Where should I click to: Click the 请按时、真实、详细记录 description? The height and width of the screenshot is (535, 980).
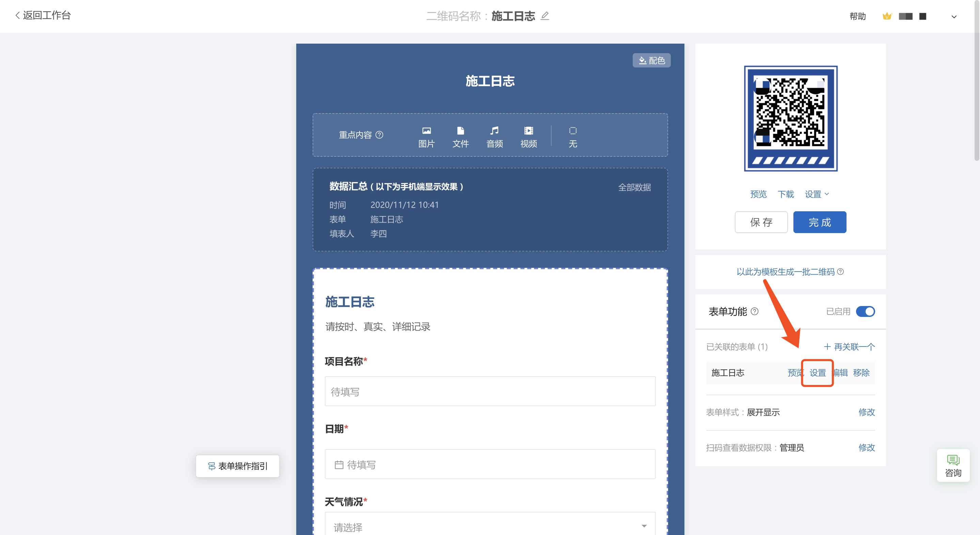coord(378,327)
